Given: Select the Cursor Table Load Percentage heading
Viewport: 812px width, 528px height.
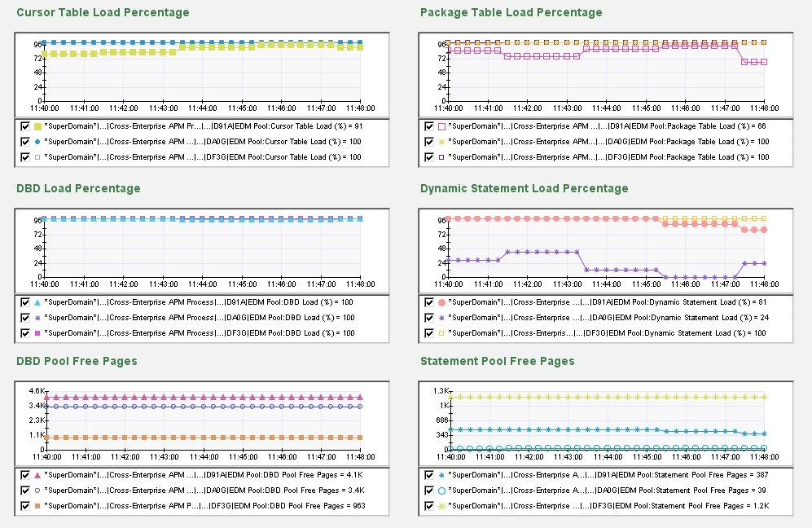Looking at the screenshot, I should tap(103, 12).
